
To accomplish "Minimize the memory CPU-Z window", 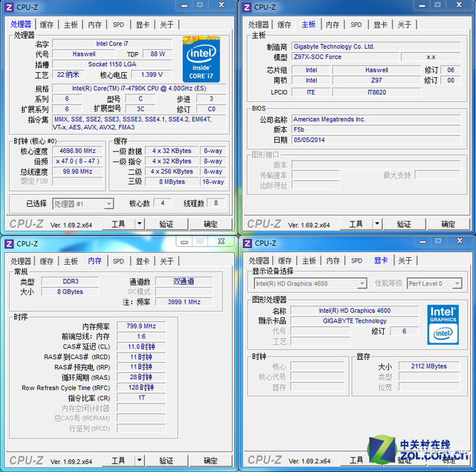I will 184,242.
